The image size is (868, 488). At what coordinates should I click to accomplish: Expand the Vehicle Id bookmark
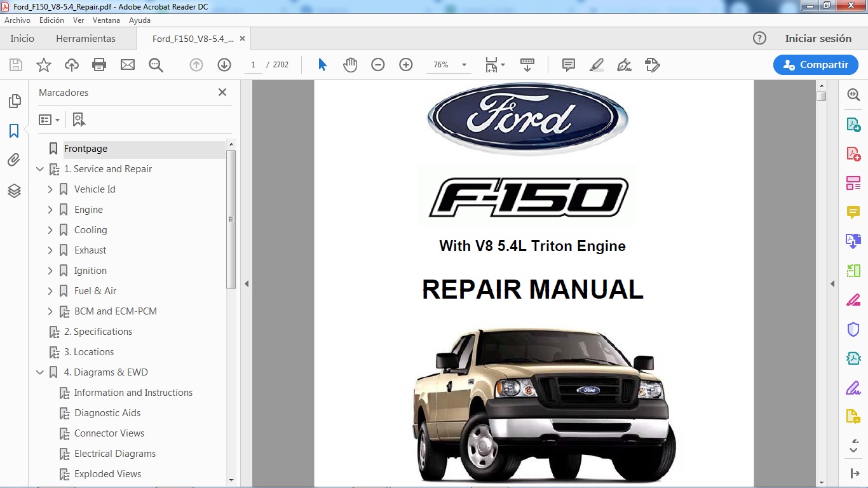(x=50, y=189)
